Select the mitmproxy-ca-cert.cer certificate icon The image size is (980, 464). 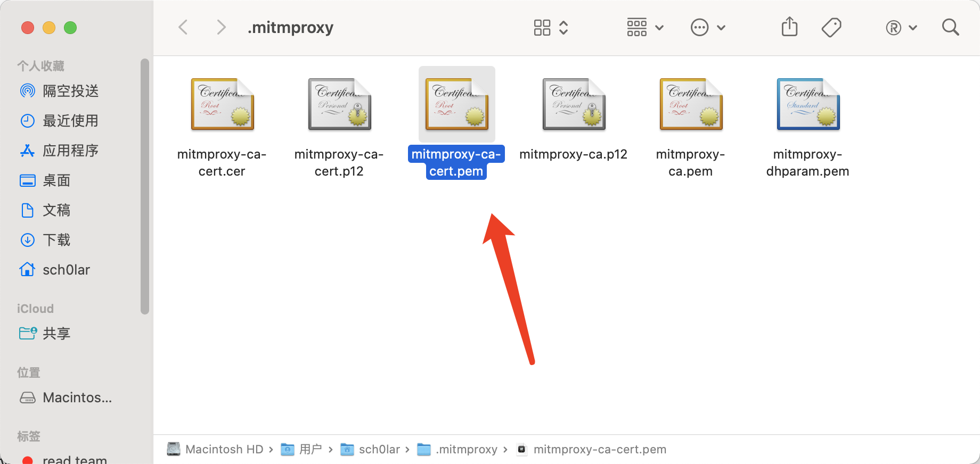click(222, 104)
